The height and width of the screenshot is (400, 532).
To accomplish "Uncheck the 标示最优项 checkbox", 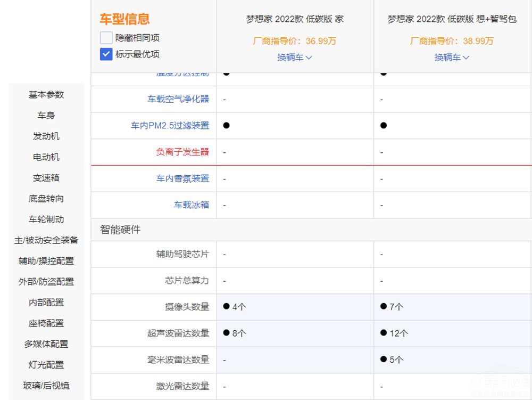I will pos(106,54).
